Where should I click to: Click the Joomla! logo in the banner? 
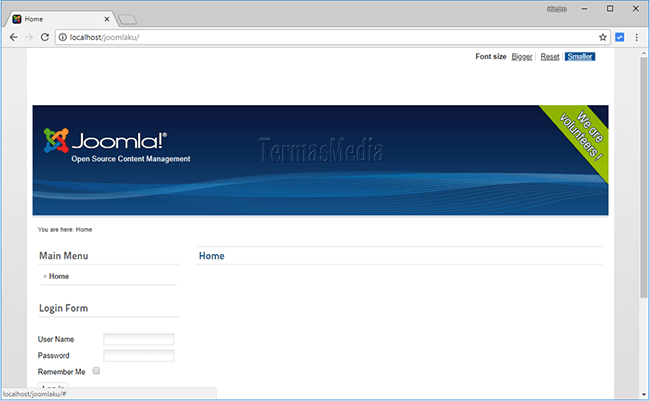pyautogui.click(x=106, y=141)
